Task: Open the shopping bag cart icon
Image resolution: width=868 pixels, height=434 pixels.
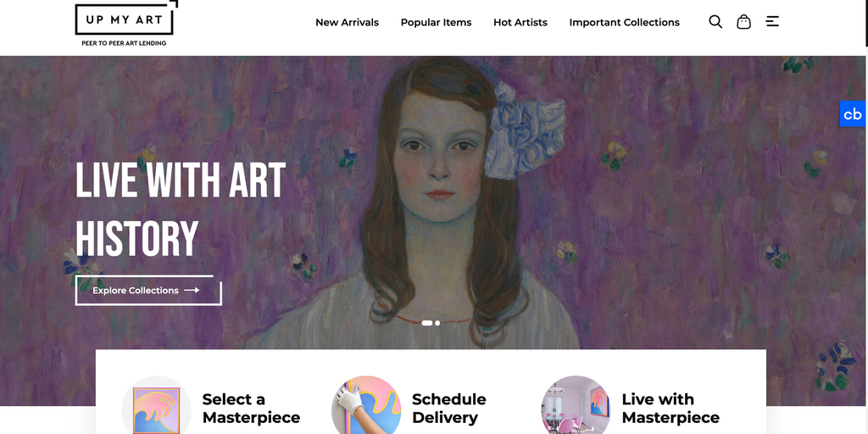Action: (x=743, y=22)
